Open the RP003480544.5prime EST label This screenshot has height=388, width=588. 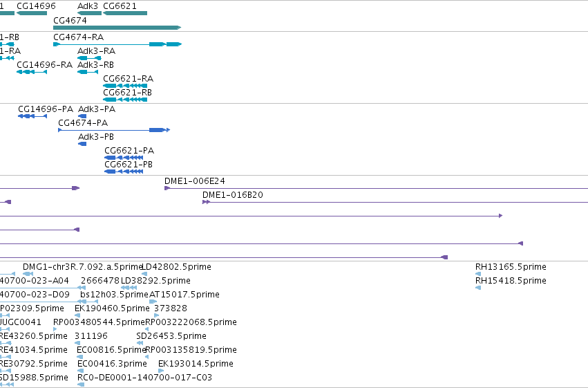pos(99,322)
